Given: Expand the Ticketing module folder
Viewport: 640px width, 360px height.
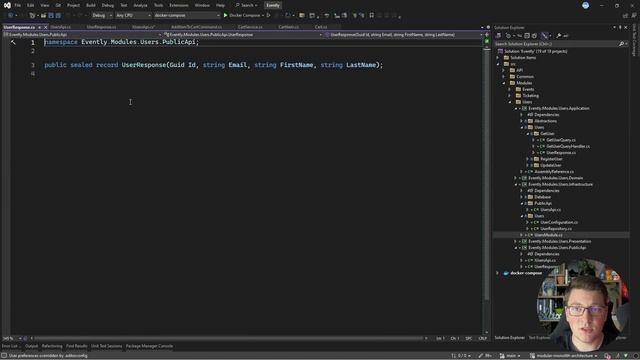Looking at the screenshot, I should coord(509,96).
